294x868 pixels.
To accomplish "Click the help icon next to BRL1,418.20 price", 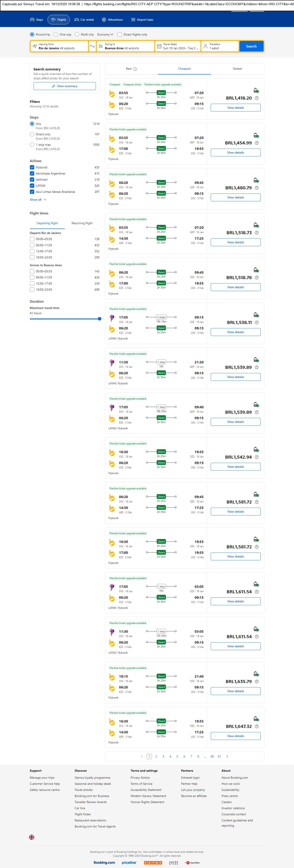I will (x=257, y=98).
